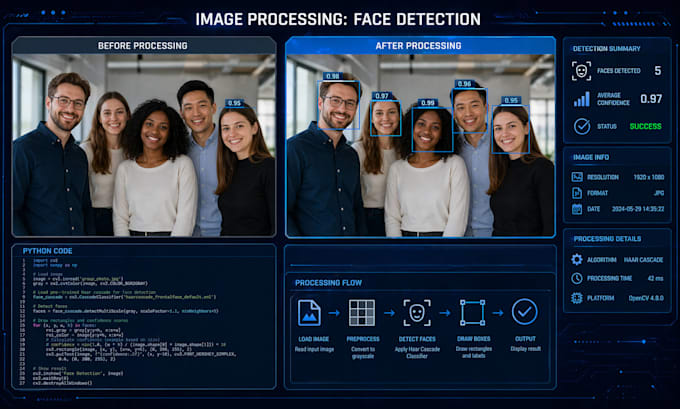The width and height of the screenshot is (680, 409).
Task: Click the clock icon beside Processing Time
Action: (x=577, y=278)
